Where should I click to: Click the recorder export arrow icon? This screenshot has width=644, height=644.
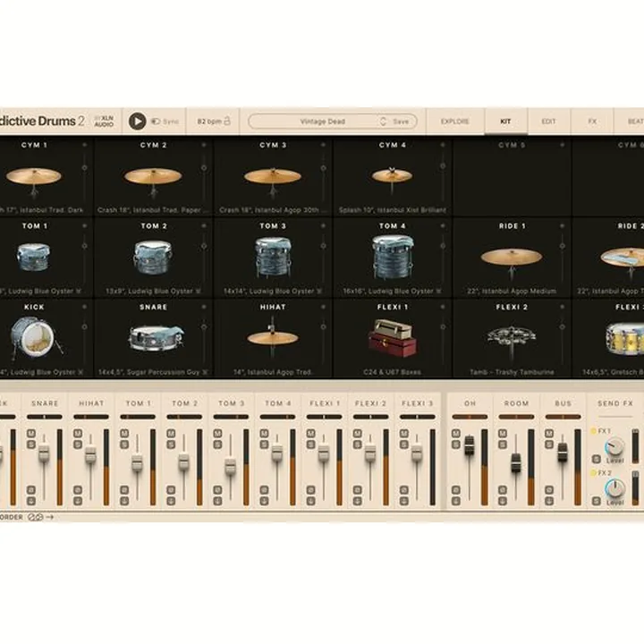(50, 517)
